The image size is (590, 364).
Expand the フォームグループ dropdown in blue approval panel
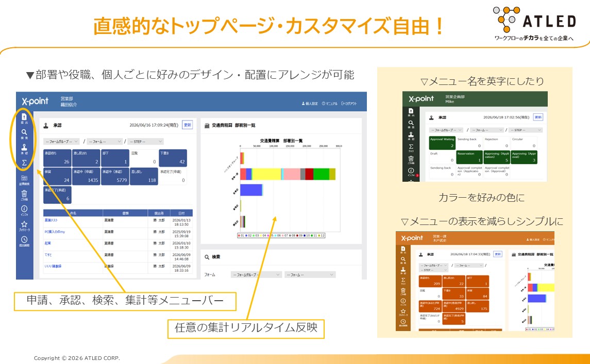61,142
